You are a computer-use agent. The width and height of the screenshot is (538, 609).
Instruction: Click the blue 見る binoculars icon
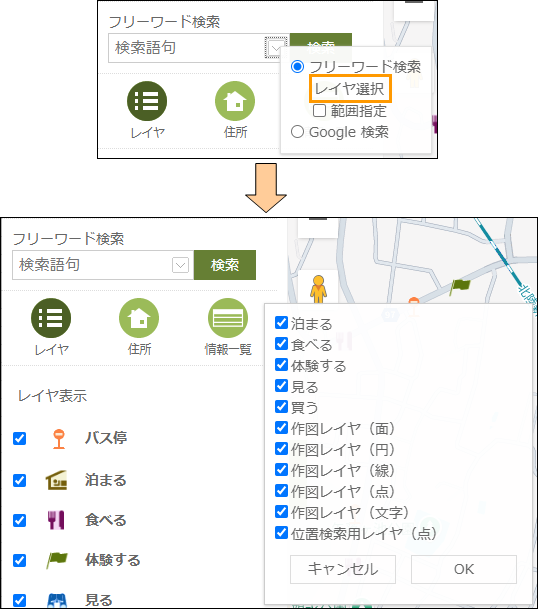coord(57,600)
